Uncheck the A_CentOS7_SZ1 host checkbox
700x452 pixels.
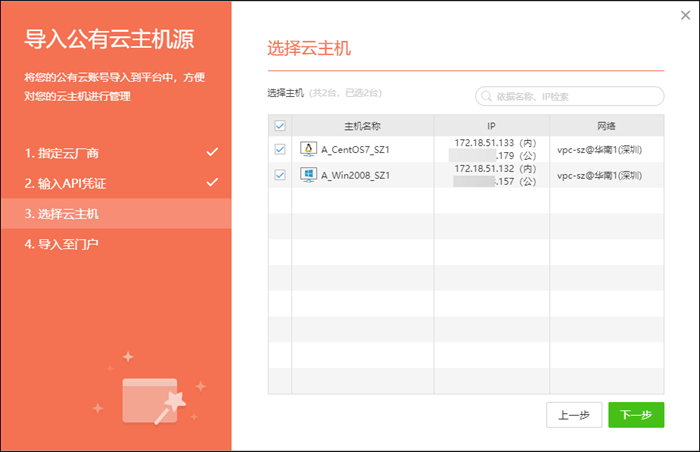point(280,150)
